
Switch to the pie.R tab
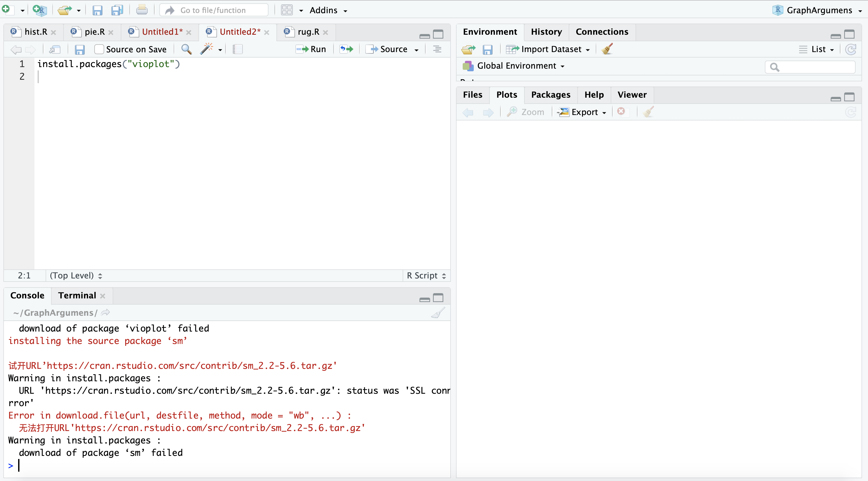pyautogui.click(x=95, y=32)
